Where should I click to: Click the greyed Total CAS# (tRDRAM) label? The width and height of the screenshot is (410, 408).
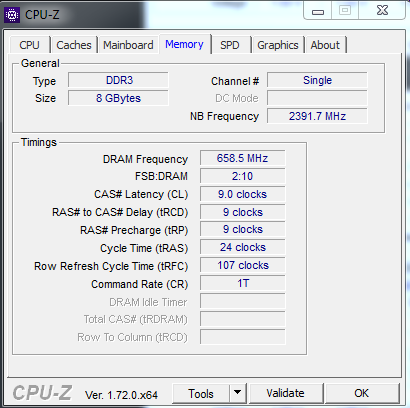[x=135, y=320]
